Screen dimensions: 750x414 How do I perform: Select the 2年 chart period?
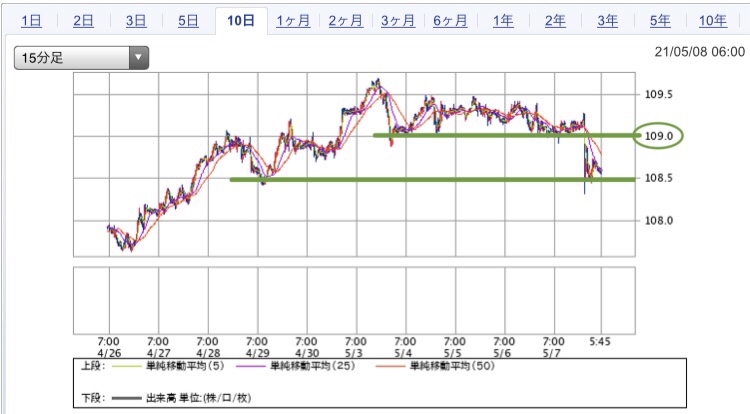click(555, 21)
